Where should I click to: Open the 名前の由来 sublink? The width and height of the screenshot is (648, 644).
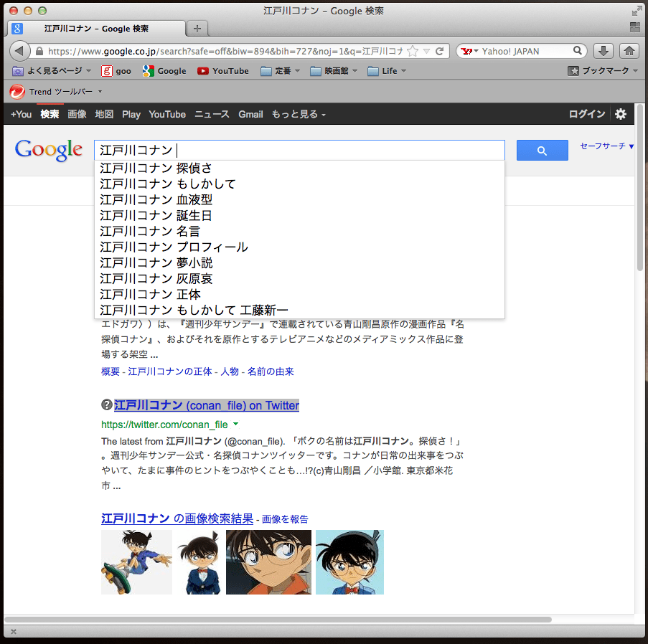tap(271, 371)
